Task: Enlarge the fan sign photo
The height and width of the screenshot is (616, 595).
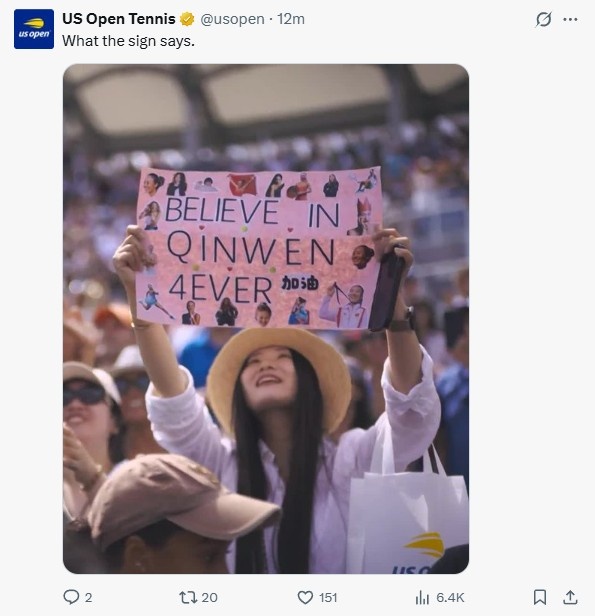Action: [x=266, y=319]
